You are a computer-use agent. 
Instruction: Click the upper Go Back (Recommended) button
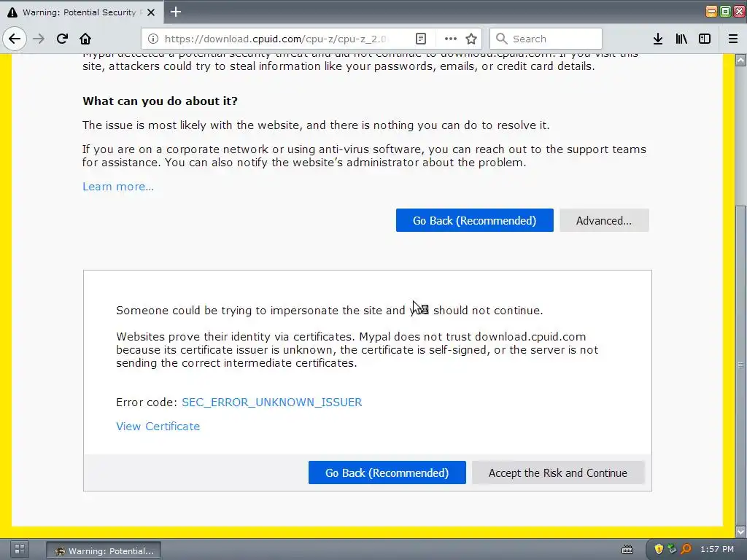(x=474, y=220)
